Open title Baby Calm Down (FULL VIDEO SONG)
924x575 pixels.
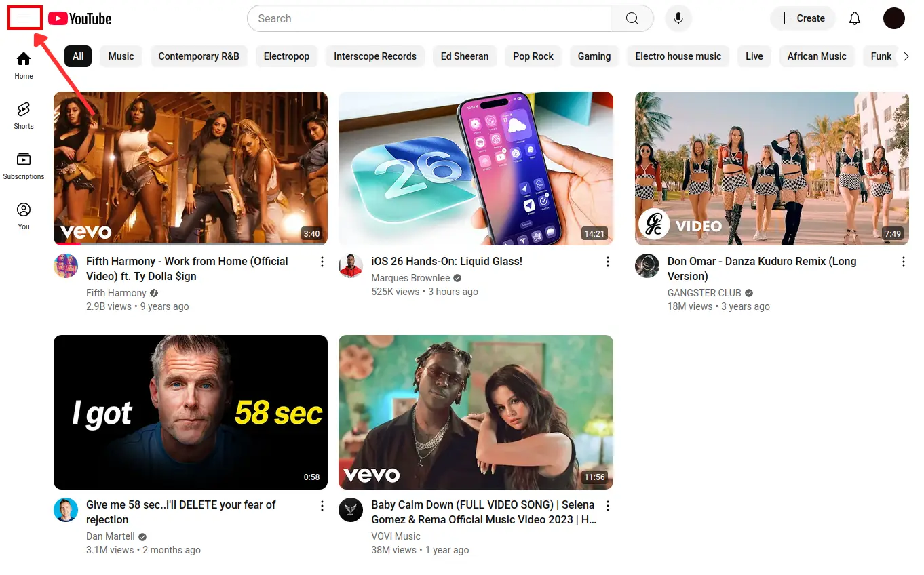484,512
